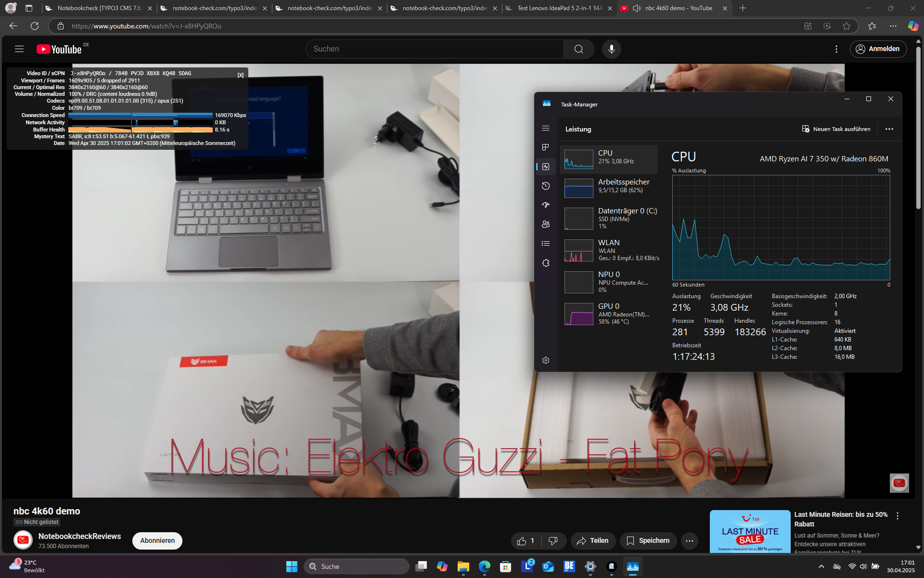The height and width of the screenshot is (578, 924).
Task: Click the CPU utilization graph
Action: (x=781, y=227)
